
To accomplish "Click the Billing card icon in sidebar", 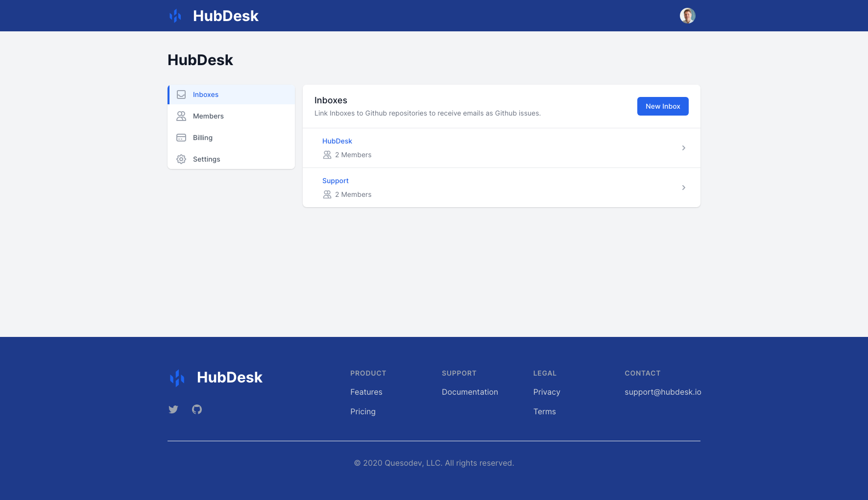I will 181,138.
